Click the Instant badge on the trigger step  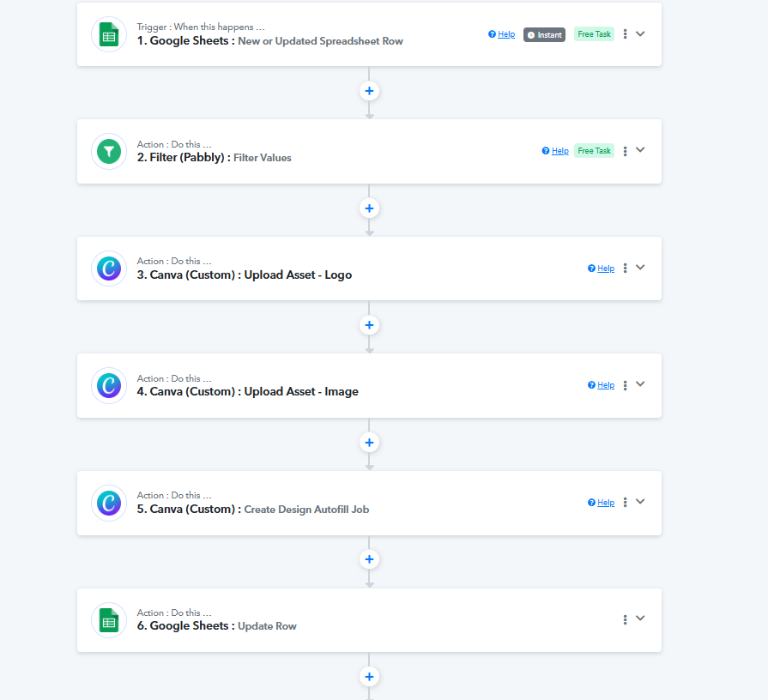[x=544, y=35]
